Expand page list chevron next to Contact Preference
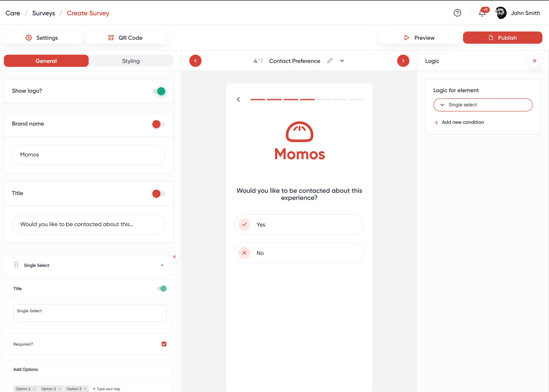 pos(342,61)
